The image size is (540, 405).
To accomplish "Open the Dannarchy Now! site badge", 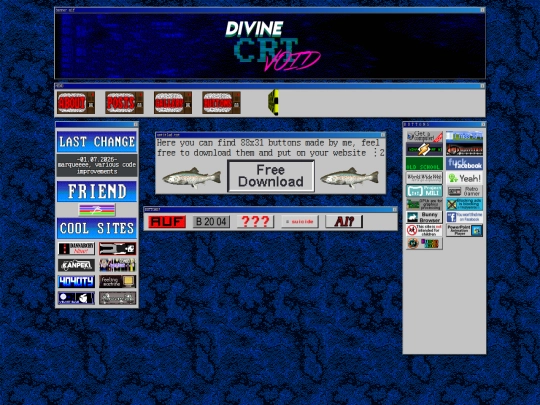I will pyautogui.click(x=76, y=248).
